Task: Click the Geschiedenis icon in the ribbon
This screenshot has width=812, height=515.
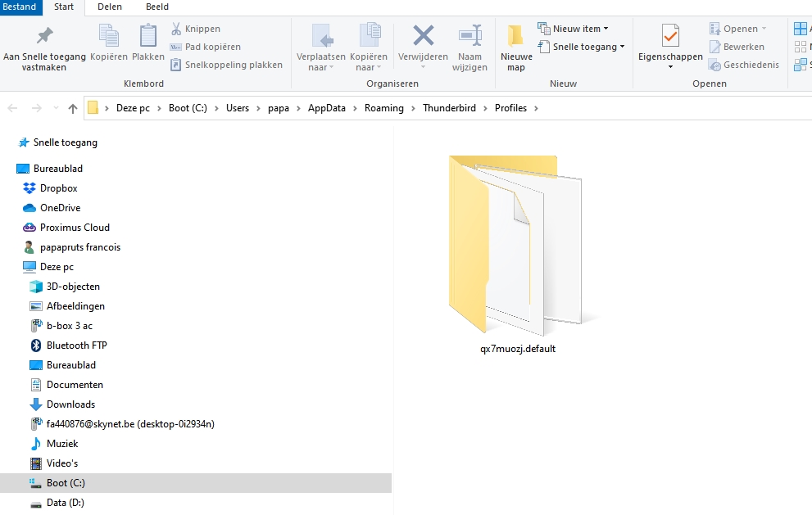Action: tap(714, 65)
